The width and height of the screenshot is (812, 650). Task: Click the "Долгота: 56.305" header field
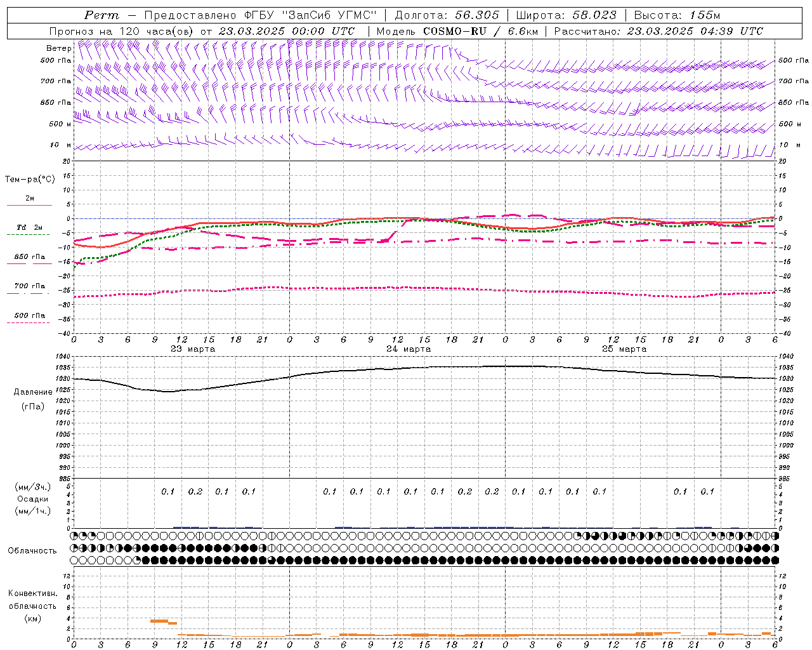447,15
